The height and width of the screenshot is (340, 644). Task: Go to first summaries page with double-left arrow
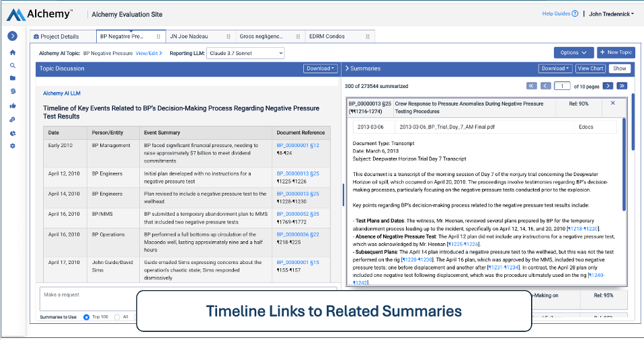(532, 86)
